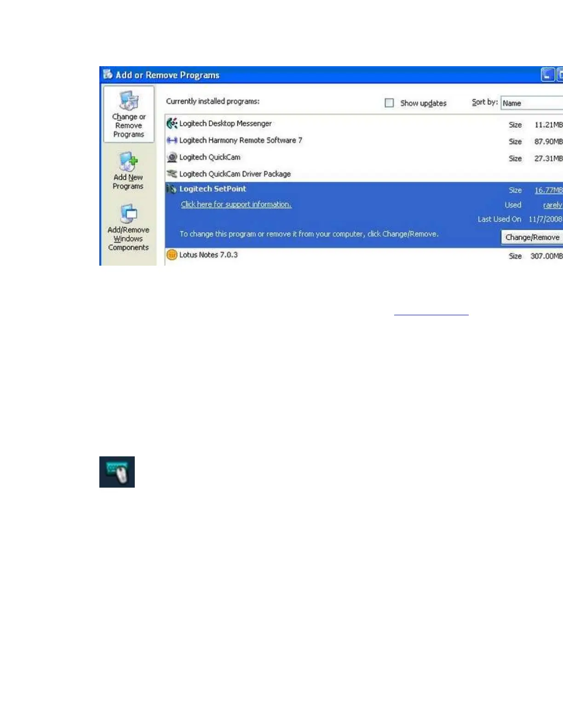Viewport: 563px width, 728px height.
Task: Click the 307.00MB size value
Action: (546, 256)
